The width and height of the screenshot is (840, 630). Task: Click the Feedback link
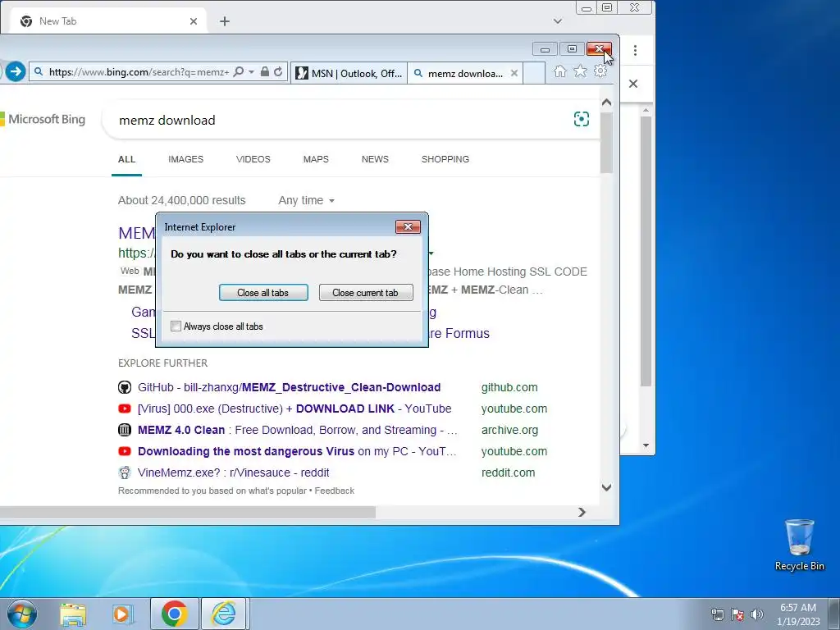click(x=335, y=491)
